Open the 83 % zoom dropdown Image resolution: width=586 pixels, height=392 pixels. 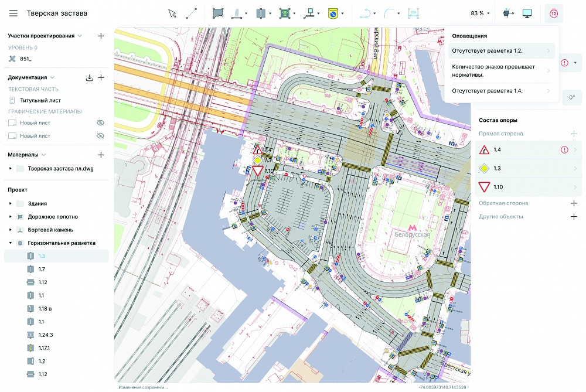pos(481,13)
